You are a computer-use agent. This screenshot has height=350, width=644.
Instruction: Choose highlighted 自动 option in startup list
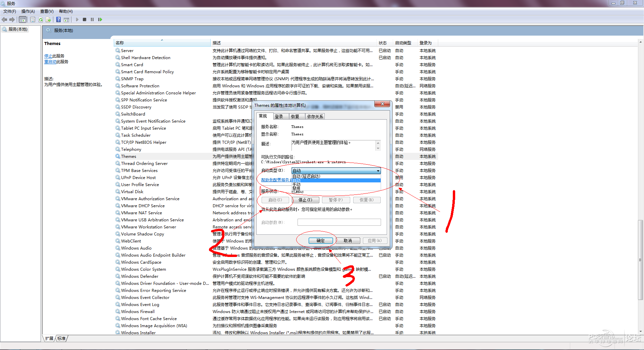336,180
